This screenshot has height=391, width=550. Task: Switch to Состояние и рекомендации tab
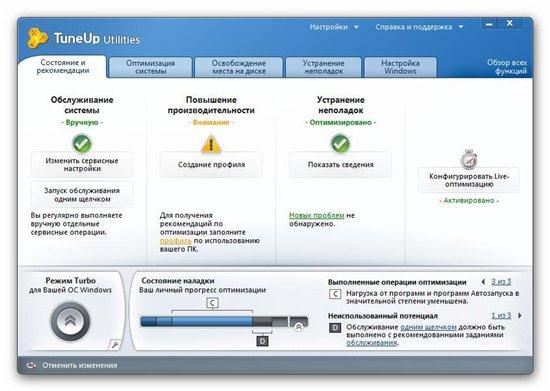(62, 67)
